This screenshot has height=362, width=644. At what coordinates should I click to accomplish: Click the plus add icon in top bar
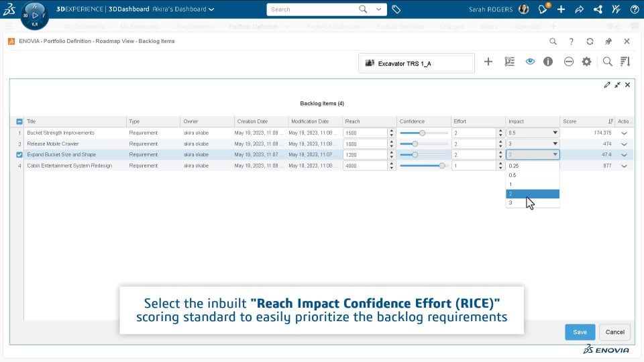[x=561, y=9]
